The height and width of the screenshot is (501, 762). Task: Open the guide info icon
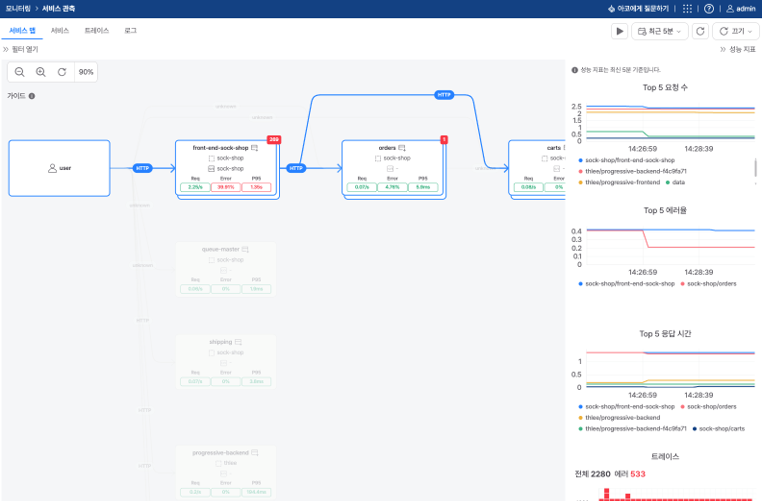[32, 96]
